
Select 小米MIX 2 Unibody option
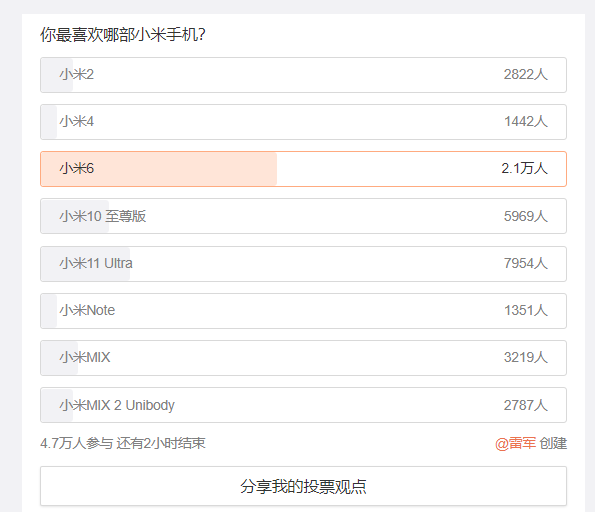(x=303, y=405)
